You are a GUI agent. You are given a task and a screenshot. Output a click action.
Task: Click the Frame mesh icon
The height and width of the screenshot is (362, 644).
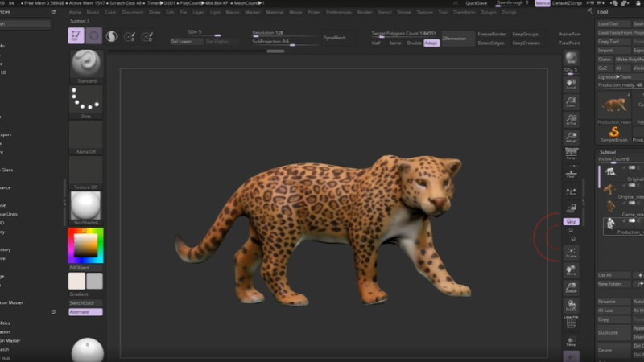coord(571,252)
